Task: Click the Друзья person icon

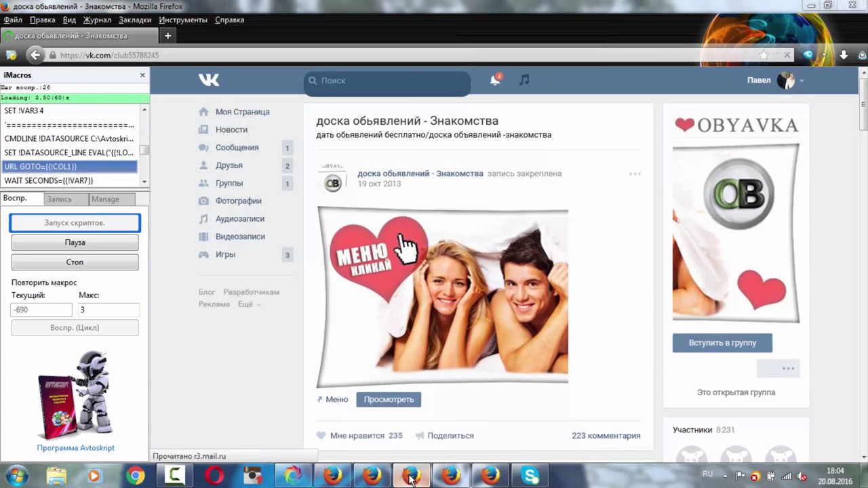Action: click(203, 165)
